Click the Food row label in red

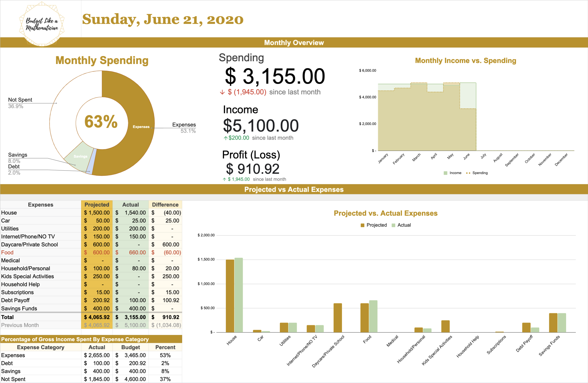7,253
